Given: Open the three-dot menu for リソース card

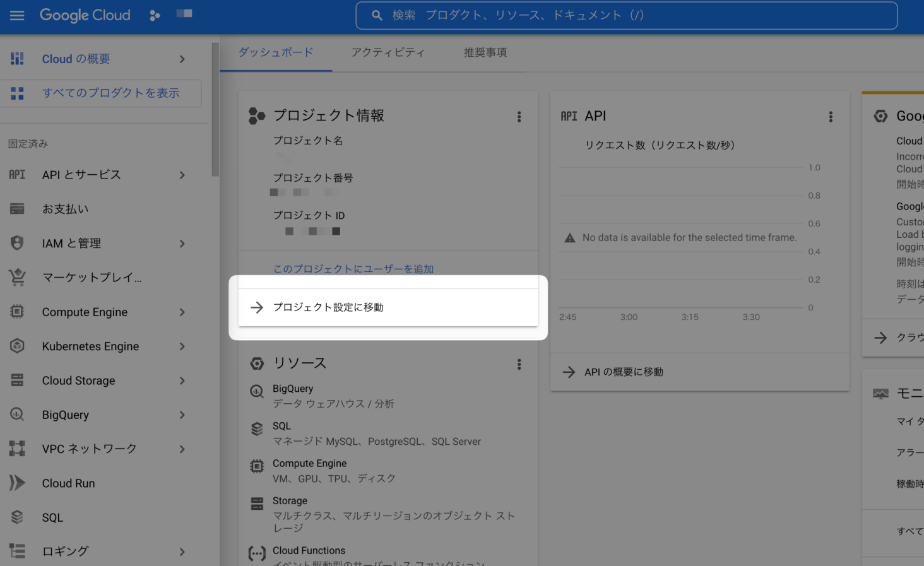Looking at the screenshot, I should point(519,364).
